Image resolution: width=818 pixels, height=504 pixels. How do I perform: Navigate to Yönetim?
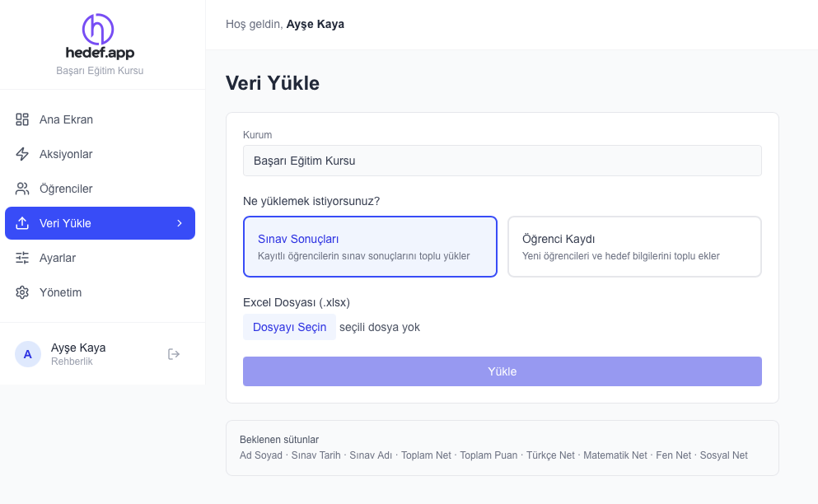click(100, 292)
